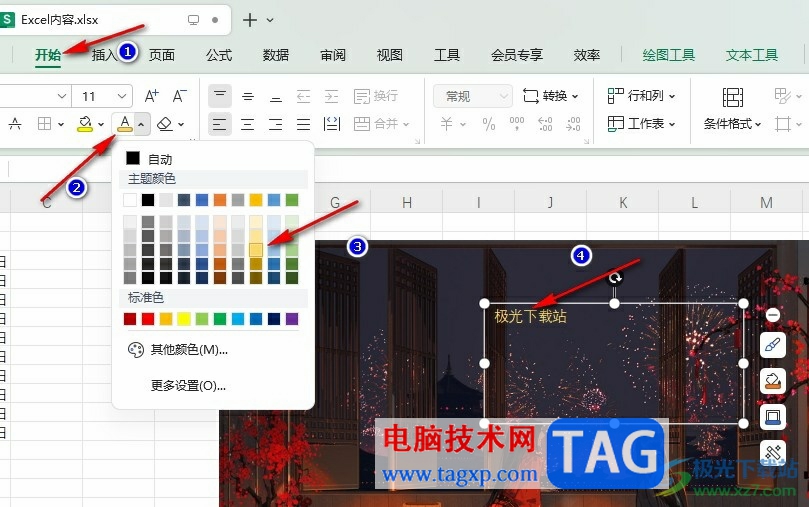Image resolution: width=809 pixels, height=507 pixels.
Task: Switch to the 视图 View tab
Action: click(x=390, y=55)
